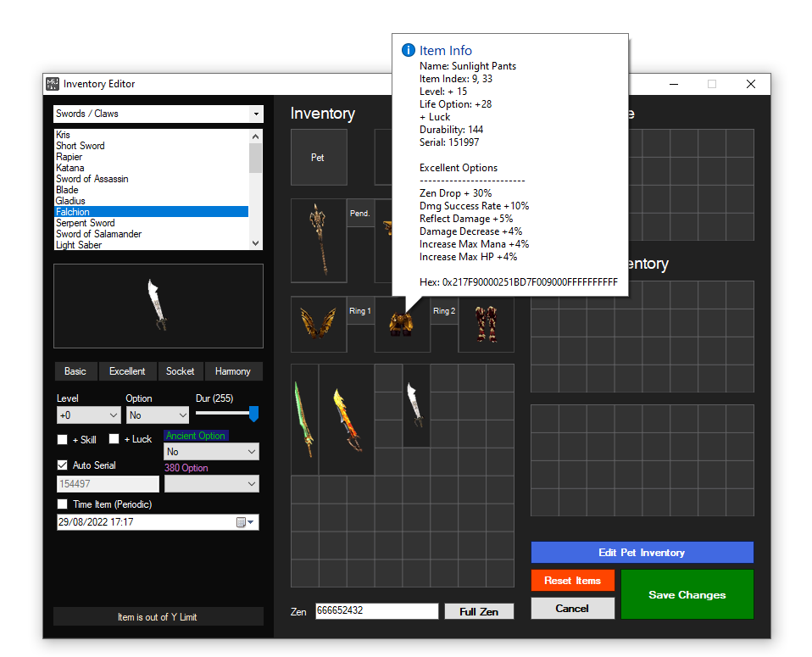
Task: Switch to the Excellent tab
Action: point(127,371)
